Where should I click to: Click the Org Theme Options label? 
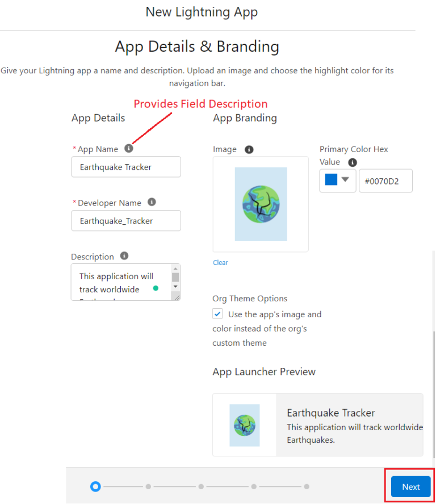click(x=250, y=299)
